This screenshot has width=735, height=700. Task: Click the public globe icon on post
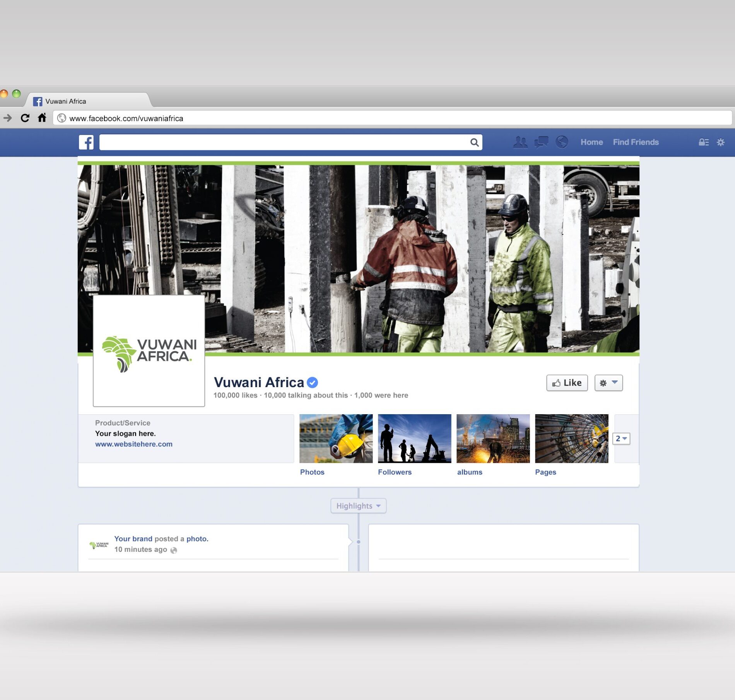point(174,550)
